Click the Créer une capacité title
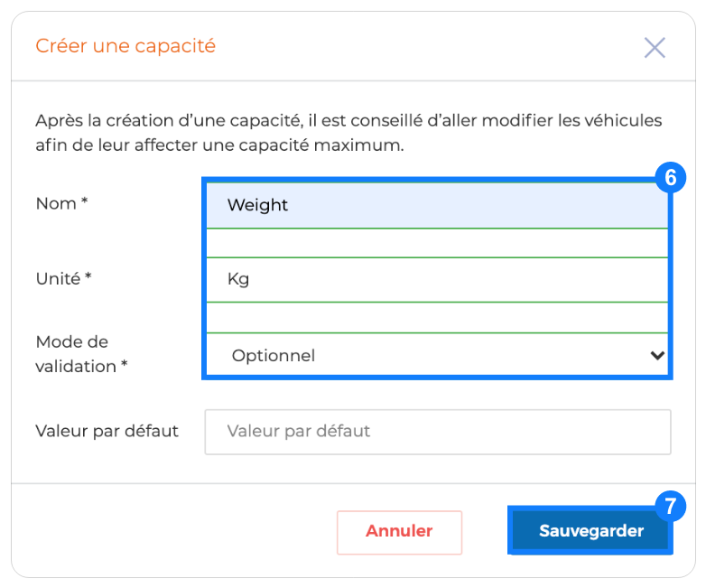The height and width of the screenshot is (588, 706). click(125, 46)
